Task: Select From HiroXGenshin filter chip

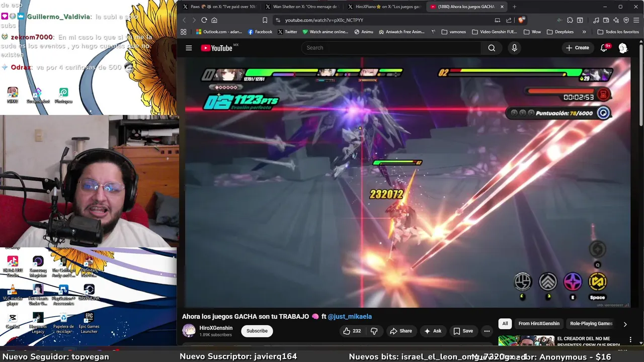Action: tap(539, 324)
